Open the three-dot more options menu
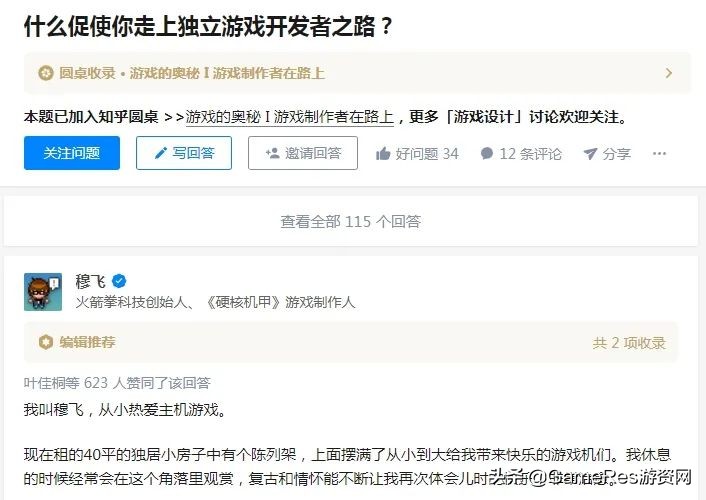Viewport: 706px width, 500px height. (x=659, y=153)
